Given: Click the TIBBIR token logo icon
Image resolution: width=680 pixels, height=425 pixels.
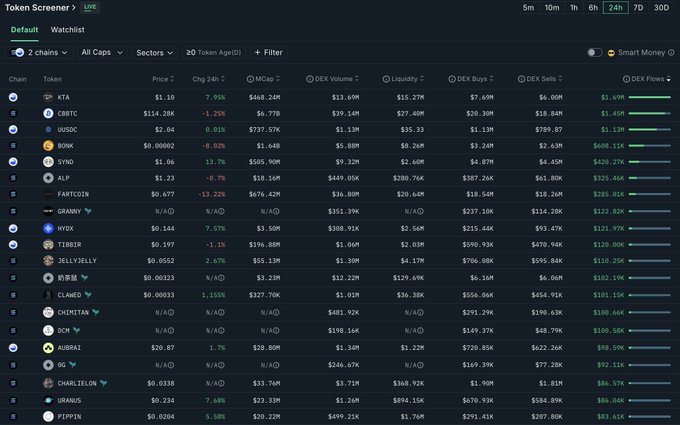Looking at the screenshot, I should (48, 245).
